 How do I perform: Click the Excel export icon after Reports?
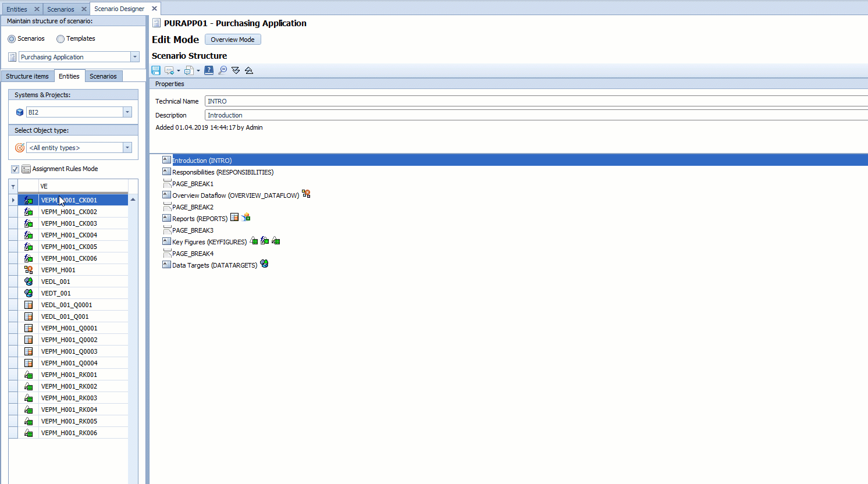[245, 217]
